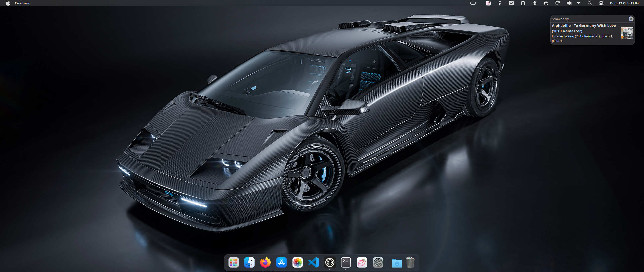644x272 pixels.
Task: Click the concentric circles dock app
Action: click(330, 263)
